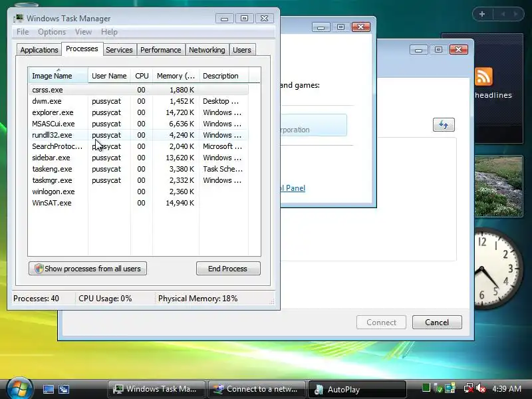Click the refresh arrows button in network window
532x399 pixels.
[x=444, y=125]
